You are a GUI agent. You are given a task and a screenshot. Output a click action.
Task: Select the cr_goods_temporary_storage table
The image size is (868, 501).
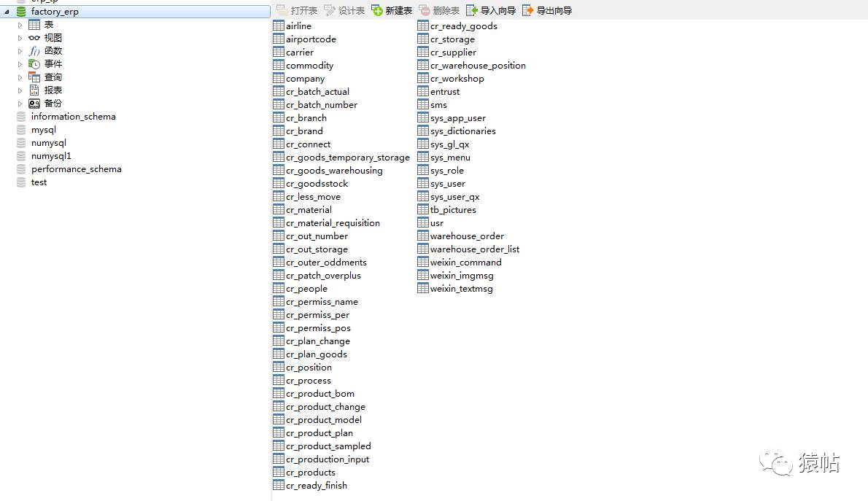pos(348,158)
